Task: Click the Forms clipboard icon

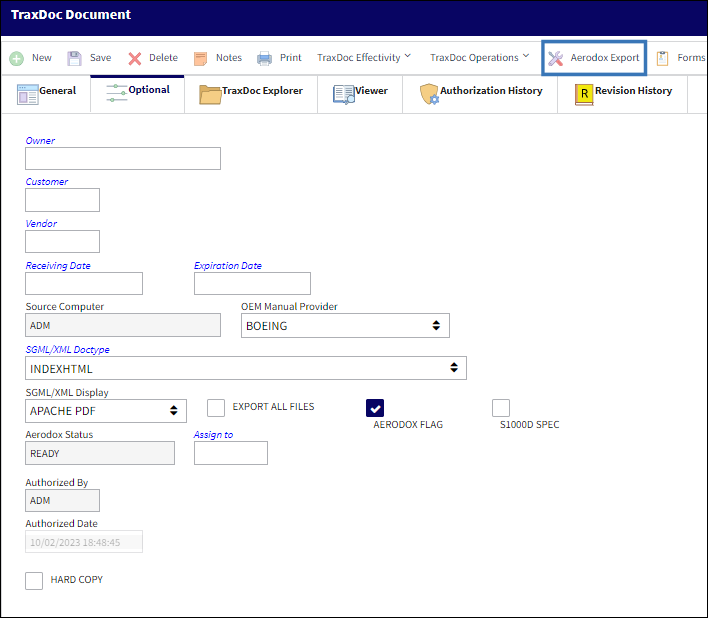Action: coord(662,58)
